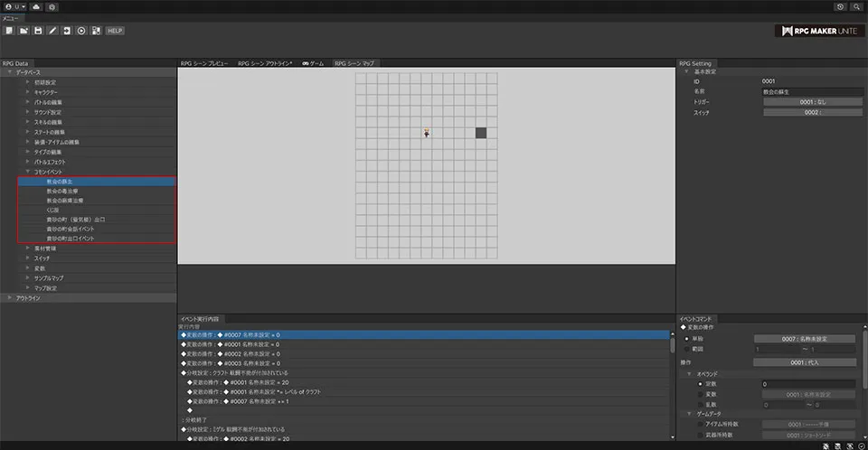Click the pencil edit icon in toolbar
The width and height of the screenshot is (868, 450).
pyautogui.click(x=52, y=31)
